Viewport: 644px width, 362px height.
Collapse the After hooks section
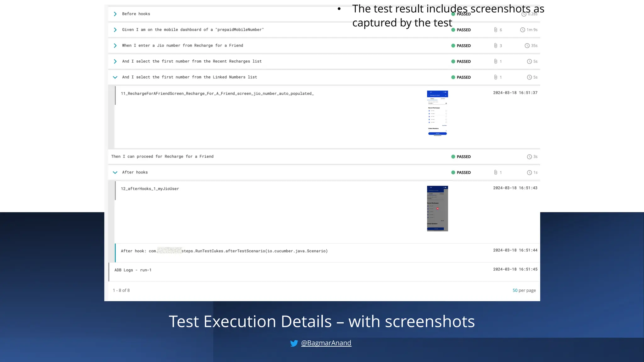(115, 173)
